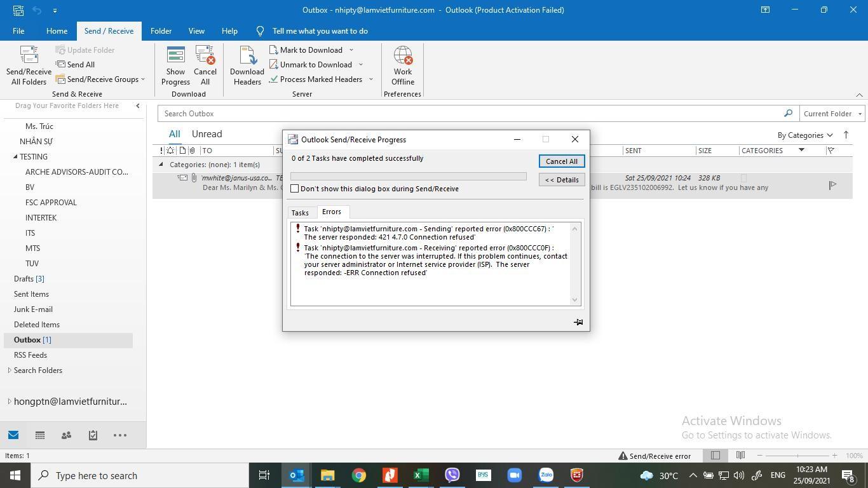Collapse the TESTING folder tree
The width and height of the screenshot is (868, 488).
point(15,156)
